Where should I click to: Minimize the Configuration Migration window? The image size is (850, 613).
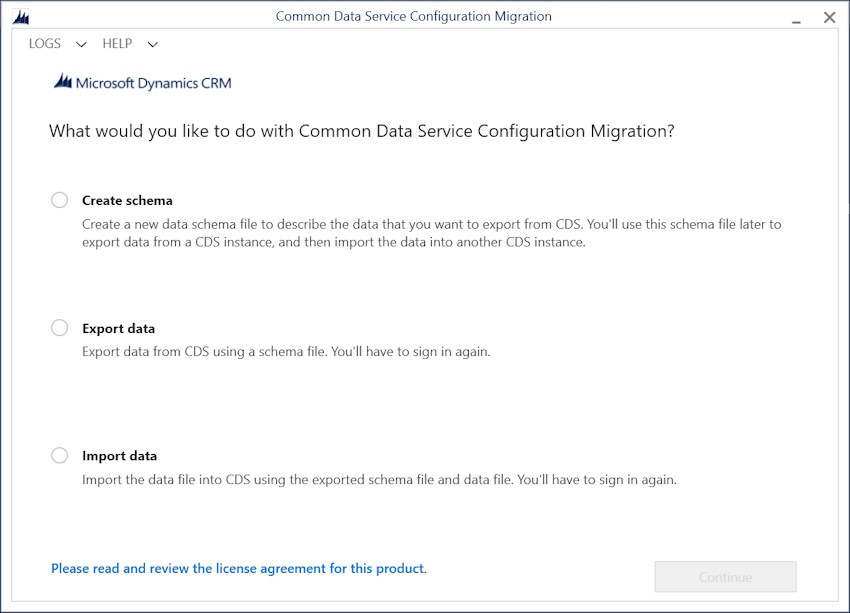(x=796, y=20)
